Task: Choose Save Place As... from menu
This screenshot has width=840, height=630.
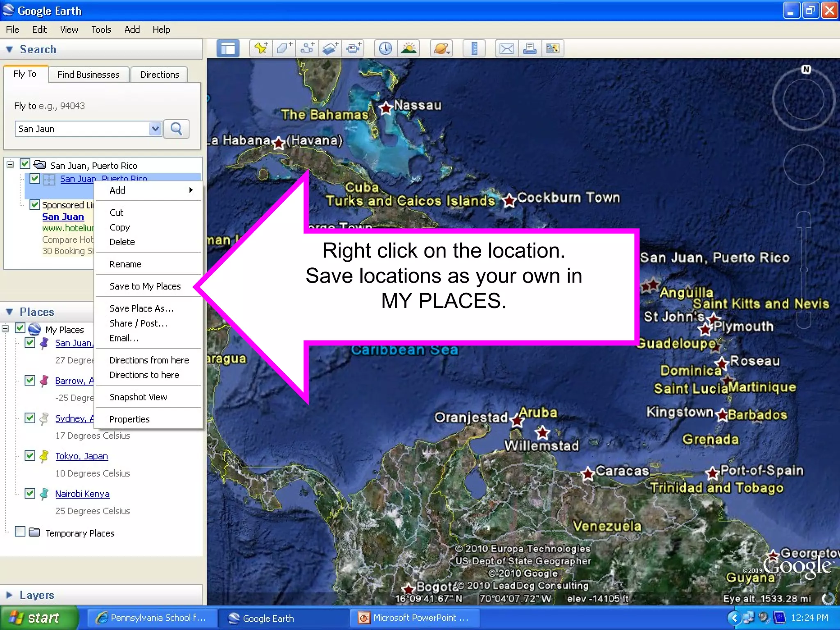Action: 142,308
